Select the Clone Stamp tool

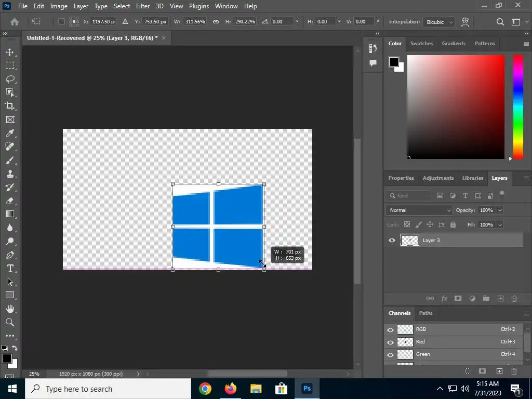[10, 174]
